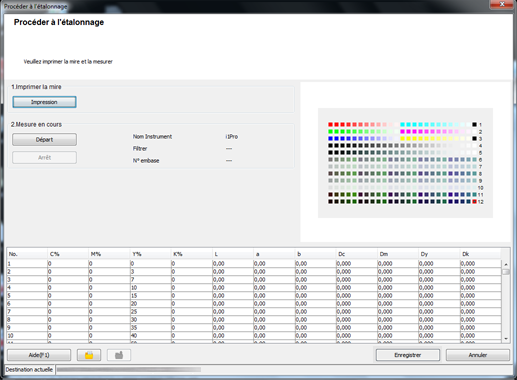
Task: Click Y% value 15 in row 5
Action: (150, 296)
